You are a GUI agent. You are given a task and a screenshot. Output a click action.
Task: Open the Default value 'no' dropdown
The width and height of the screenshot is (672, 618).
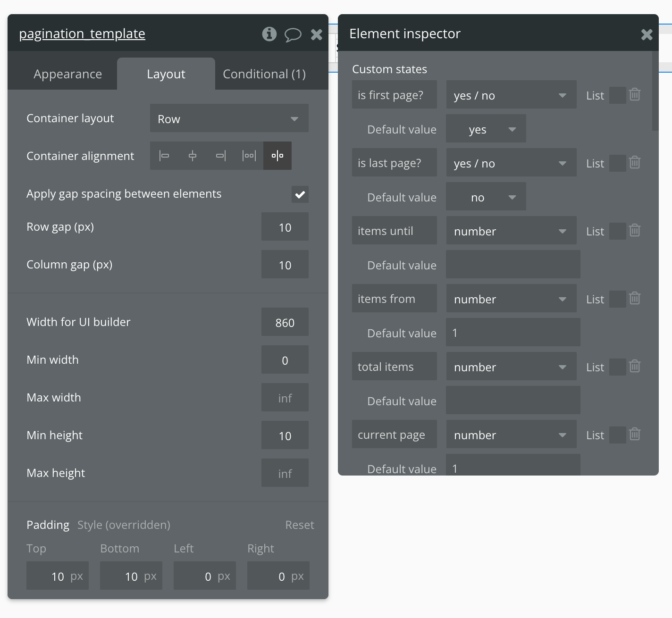[486, 197]
